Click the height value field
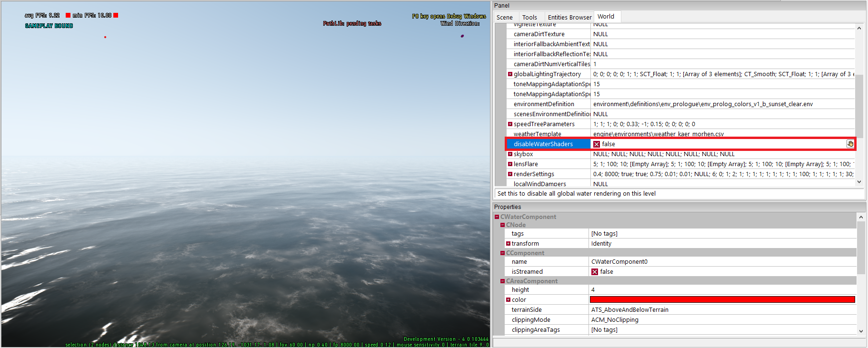The width and height of the screenshot is (868, 348). (x=722, y=289)
